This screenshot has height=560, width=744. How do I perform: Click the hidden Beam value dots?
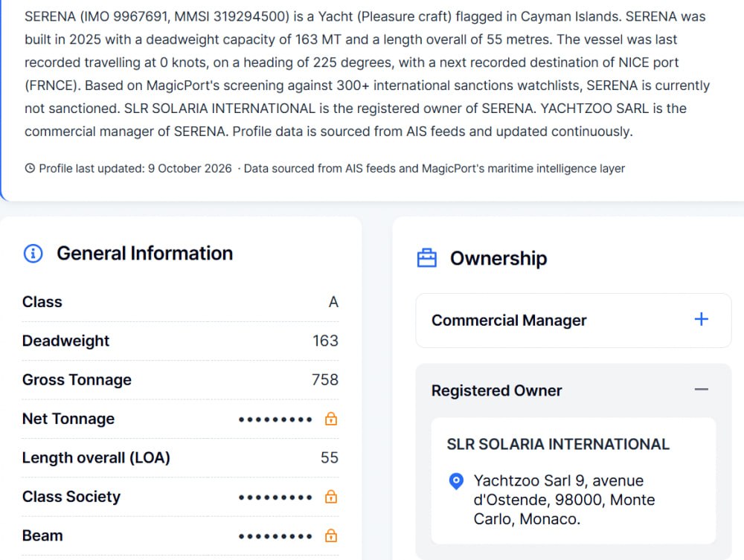pyautogui.click(x=275, y=535)
